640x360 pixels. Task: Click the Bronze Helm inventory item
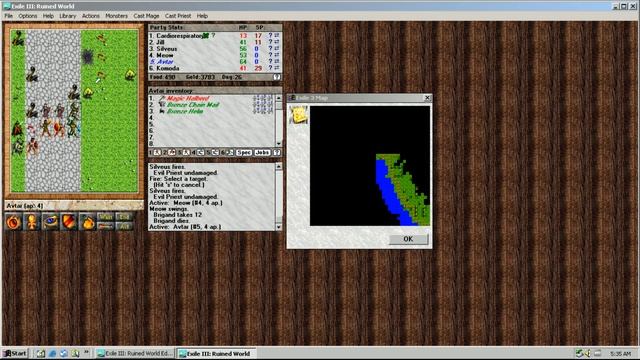pos(185,111)
